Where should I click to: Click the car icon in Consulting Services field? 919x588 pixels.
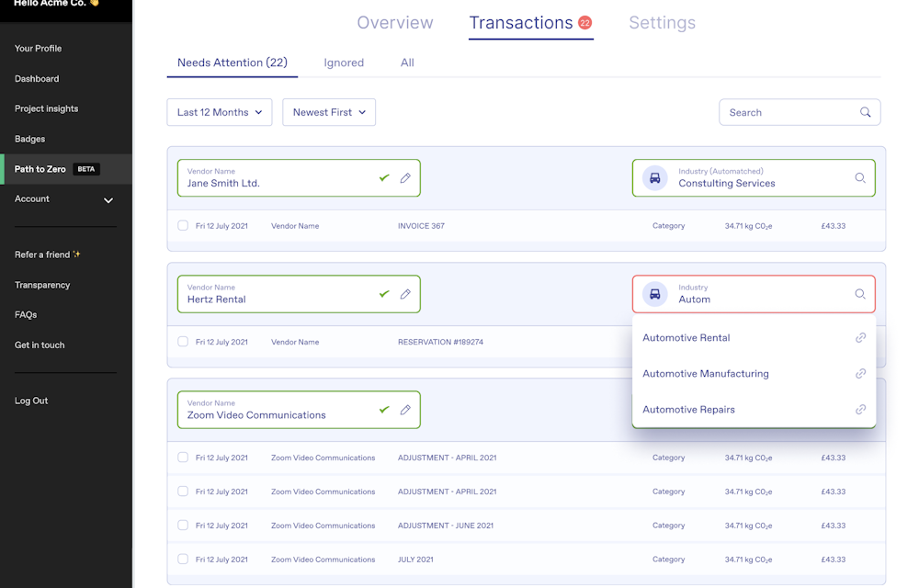coord(654,178)
